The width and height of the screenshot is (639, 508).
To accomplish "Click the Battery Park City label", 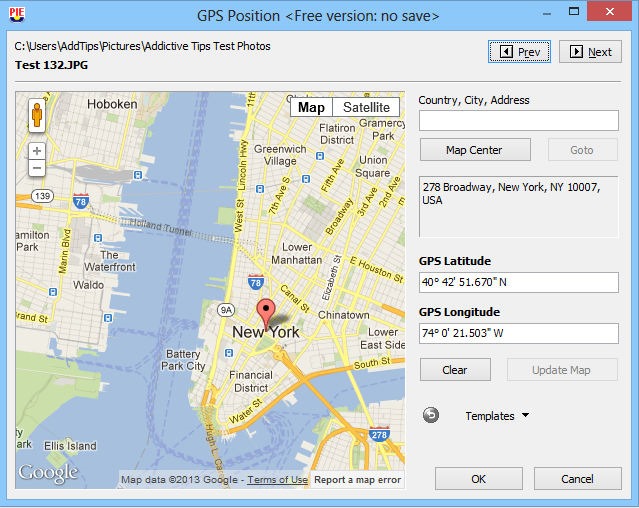I will pos(183,360).
